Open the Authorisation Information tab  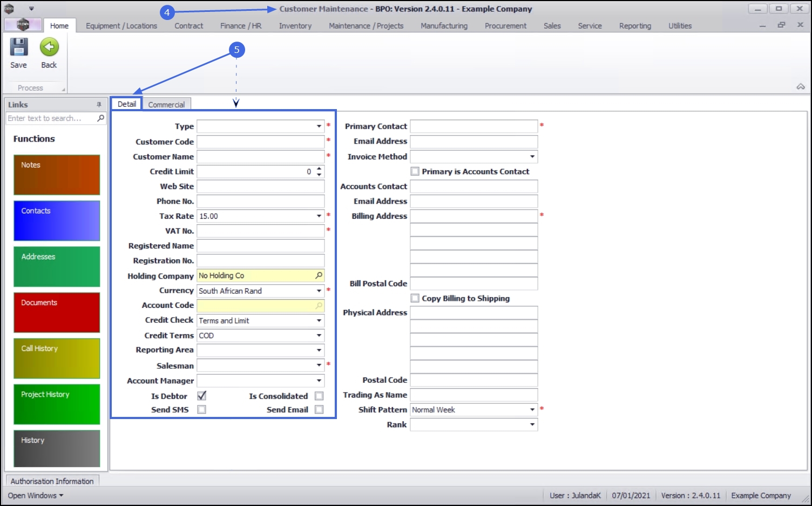coord(52,481)
